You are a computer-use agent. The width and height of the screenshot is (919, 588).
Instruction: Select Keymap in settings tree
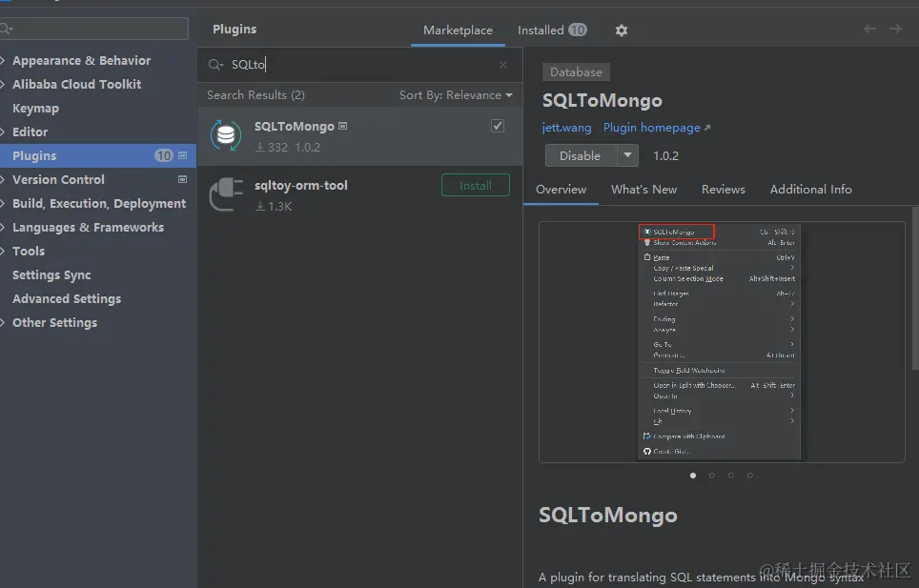(x=36, y=109)
